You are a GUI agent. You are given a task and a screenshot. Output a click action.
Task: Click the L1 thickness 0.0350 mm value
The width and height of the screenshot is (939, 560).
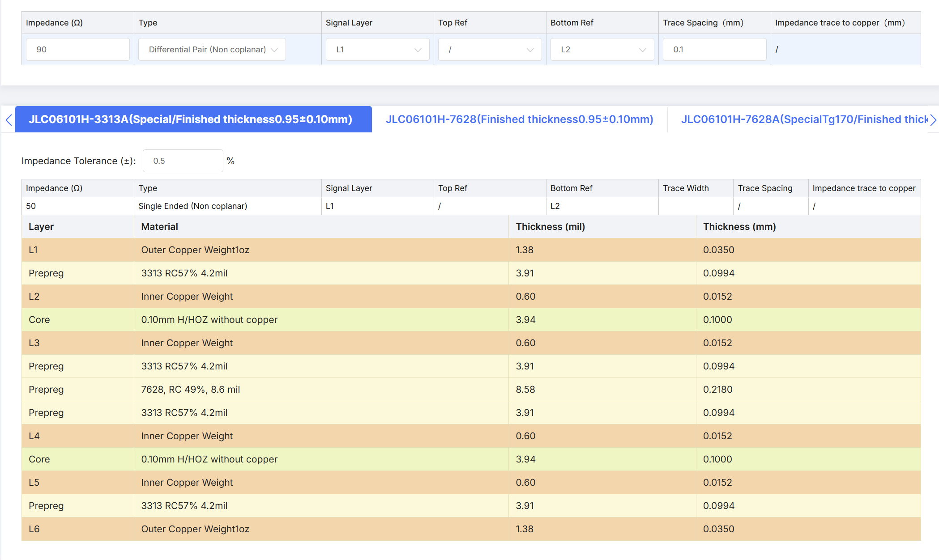coord(719,250)
